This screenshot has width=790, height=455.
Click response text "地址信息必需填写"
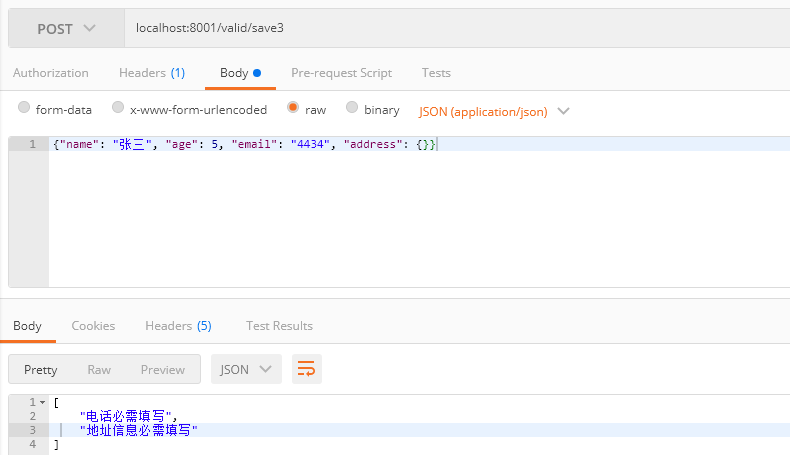click(x=139, y=430)
